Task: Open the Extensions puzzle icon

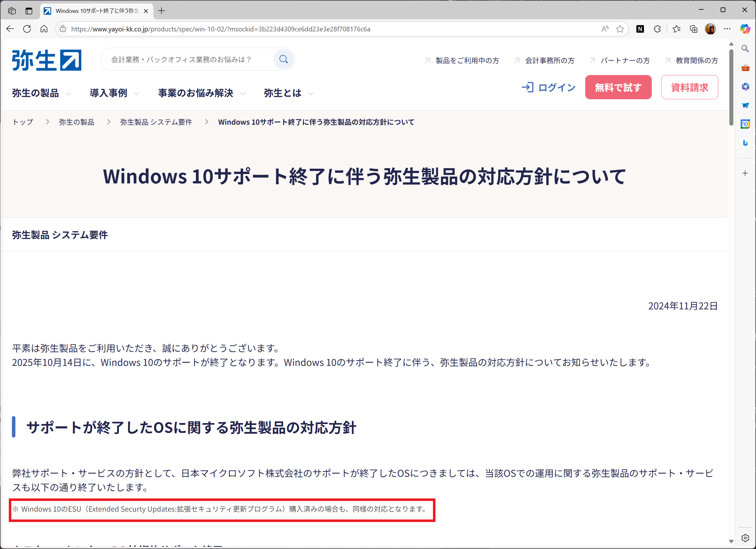Action: (x=657, y=29)
